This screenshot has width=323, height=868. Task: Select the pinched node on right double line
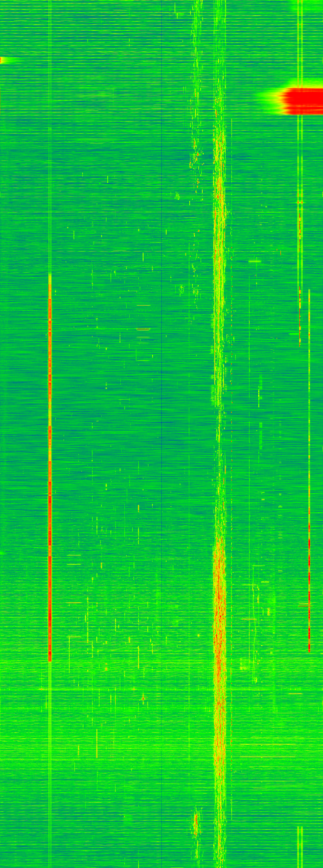(x=300, y=202)
